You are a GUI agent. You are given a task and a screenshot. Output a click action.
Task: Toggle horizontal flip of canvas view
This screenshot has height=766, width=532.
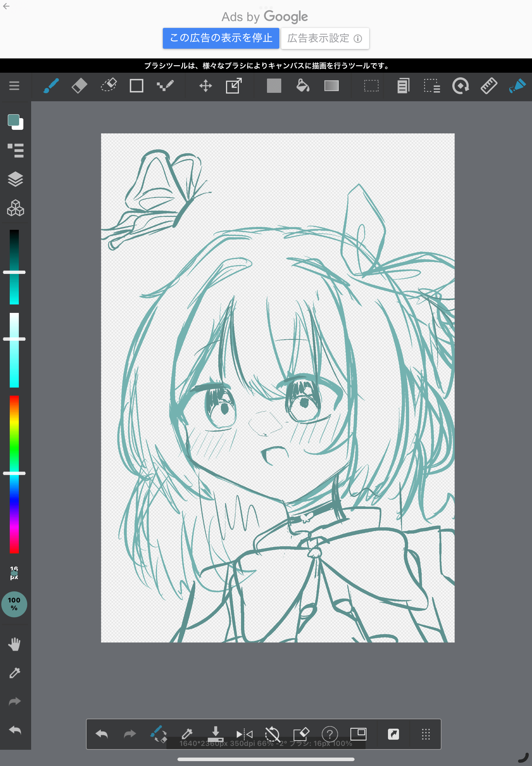pos(244,734)
